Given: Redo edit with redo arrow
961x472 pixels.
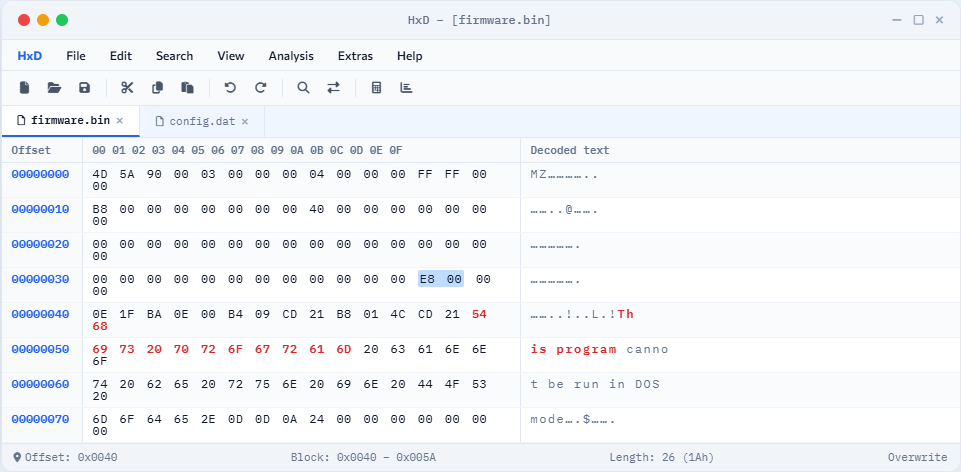Looking at the screenshot, I should pos(260,88).
